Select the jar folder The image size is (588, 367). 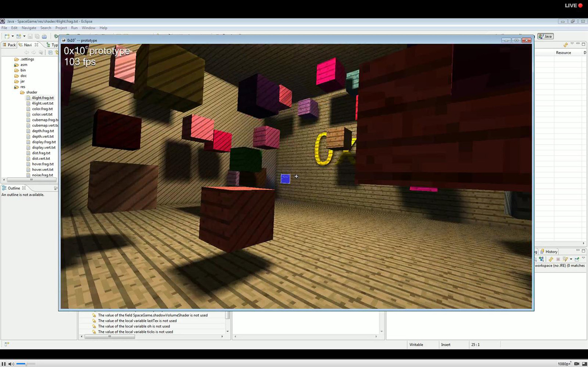click(x=20, y=81)
